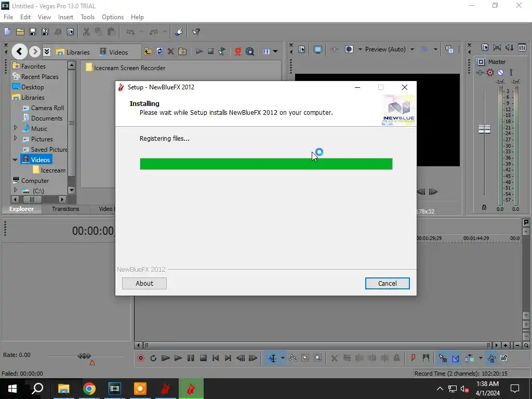Refresh the Explorer folder view
This screenshot has height=399, width=532.
pos(159,51)
